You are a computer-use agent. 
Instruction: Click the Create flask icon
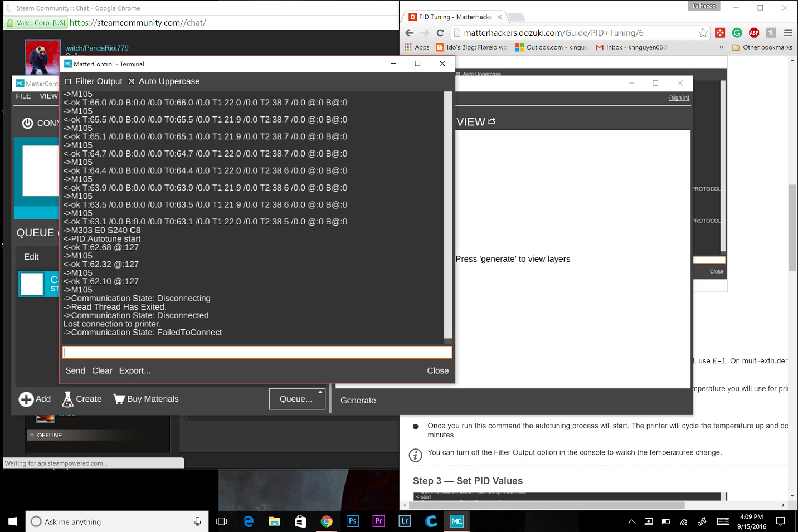[x=68, y=399]
